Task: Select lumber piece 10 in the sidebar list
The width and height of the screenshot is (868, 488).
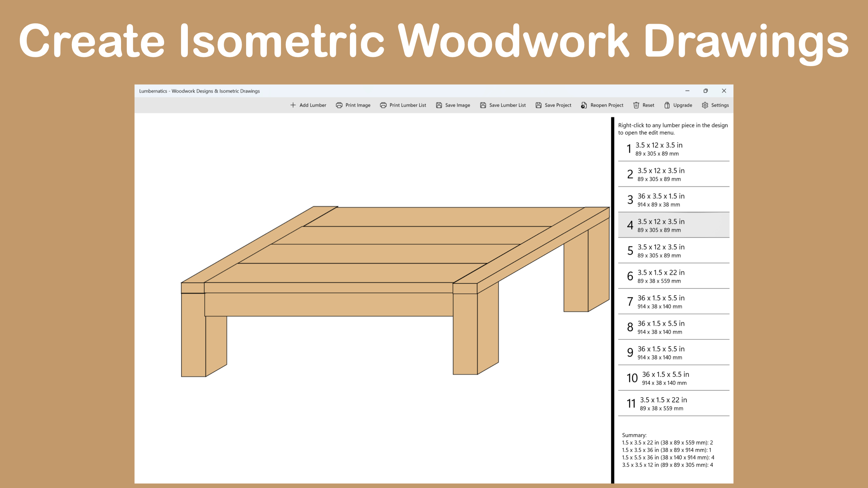Action: [x=673, y=377]
